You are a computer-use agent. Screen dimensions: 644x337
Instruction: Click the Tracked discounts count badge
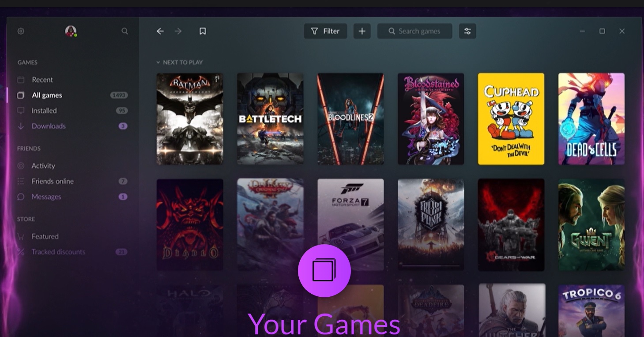121,252
